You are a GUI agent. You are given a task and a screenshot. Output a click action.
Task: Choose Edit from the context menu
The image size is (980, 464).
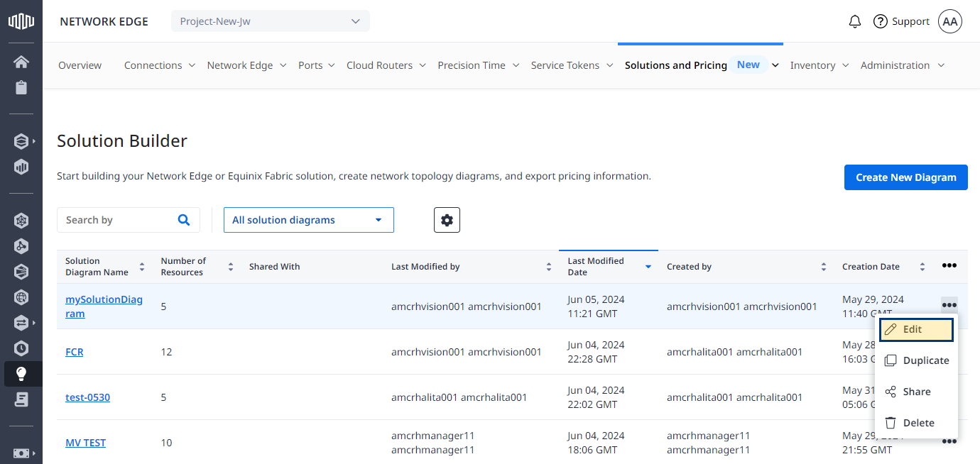916,330
